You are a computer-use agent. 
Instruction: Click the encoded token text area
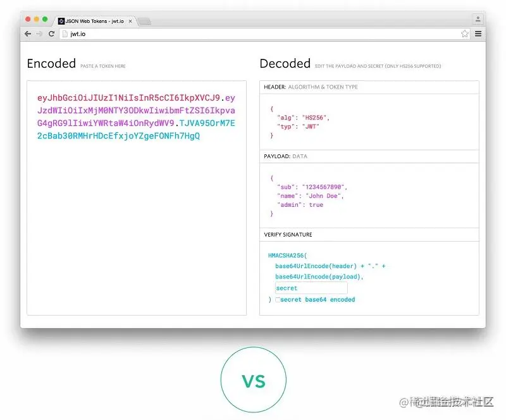[x=137, y=197]
